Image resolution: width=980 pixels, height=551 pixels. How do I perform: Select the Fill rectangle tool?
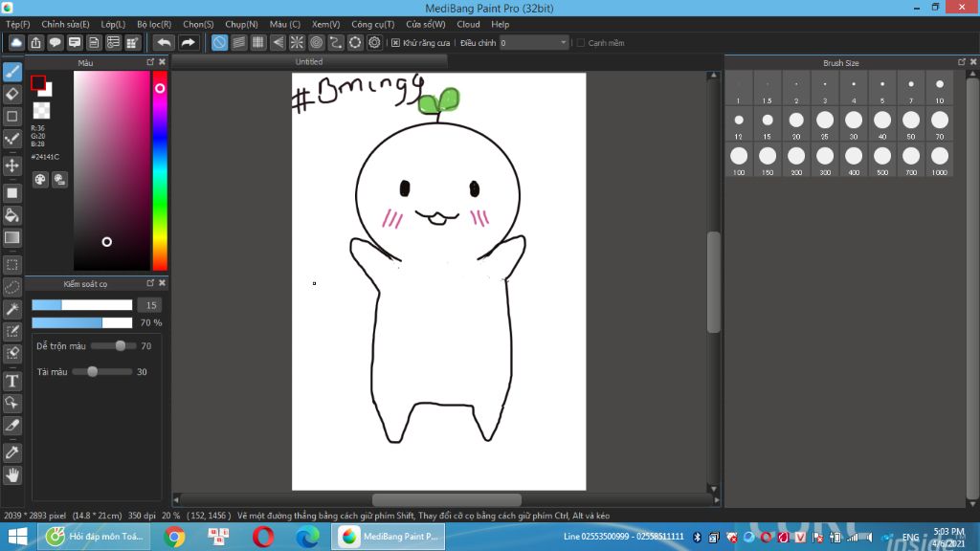11,193
